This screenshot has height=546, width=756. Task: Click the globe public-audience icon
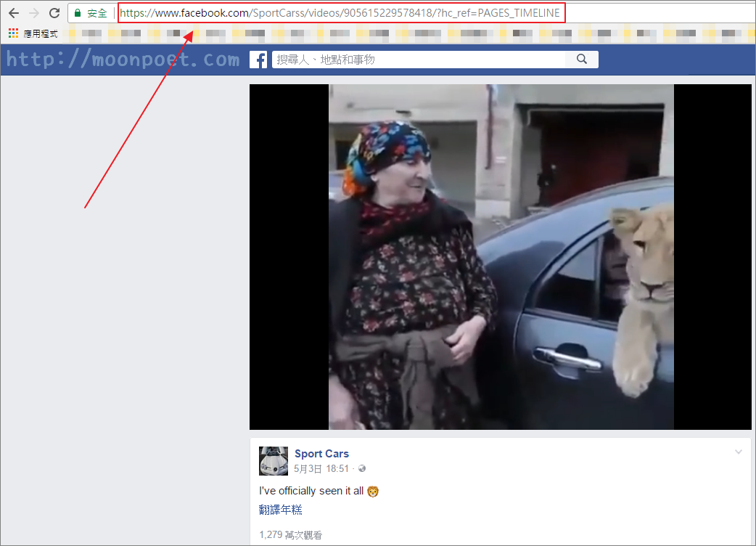pos(362,469)
